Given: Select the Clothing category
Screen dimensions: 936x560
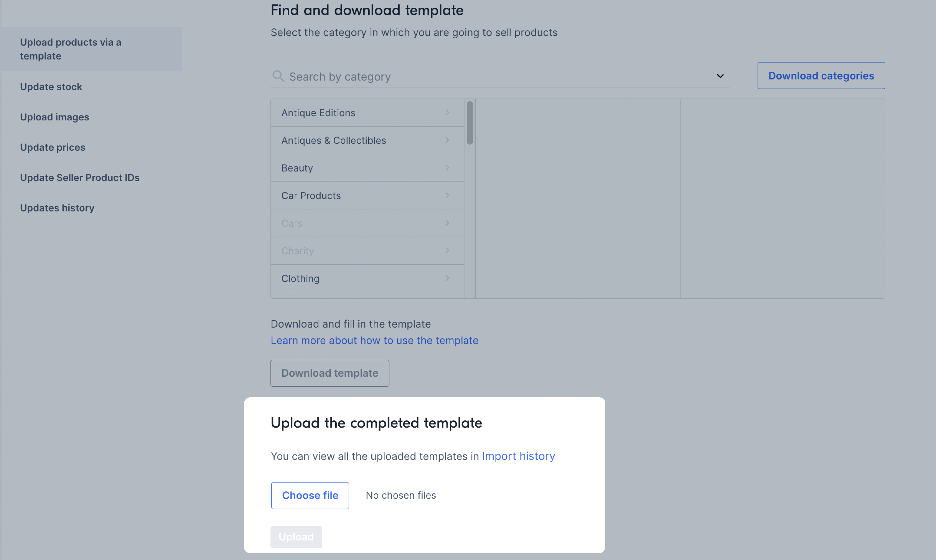Looking at the screenshot, I should [367, 278].
